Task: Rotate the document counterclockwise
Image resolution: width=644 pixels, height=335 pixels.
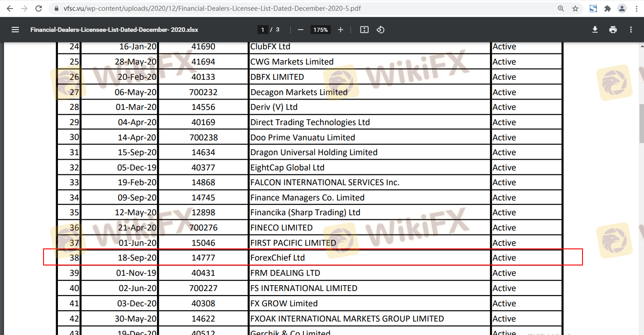Action: pyautogui.click(x=381, y=30)
